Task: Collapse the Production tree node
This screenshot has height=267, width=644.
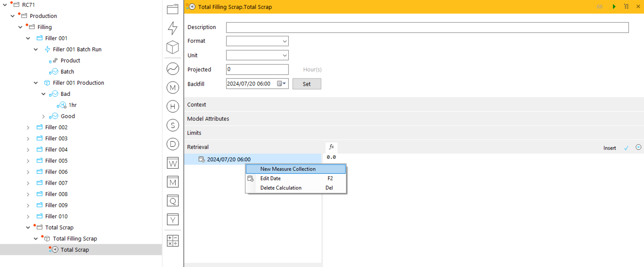Action: [x=12, y=16]
